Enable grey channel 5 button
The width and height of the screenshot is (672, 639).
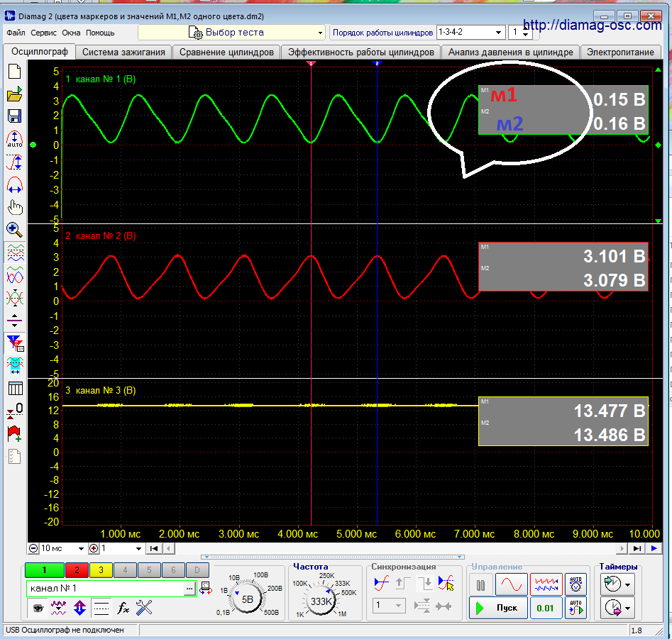click(x=149, y=570)
